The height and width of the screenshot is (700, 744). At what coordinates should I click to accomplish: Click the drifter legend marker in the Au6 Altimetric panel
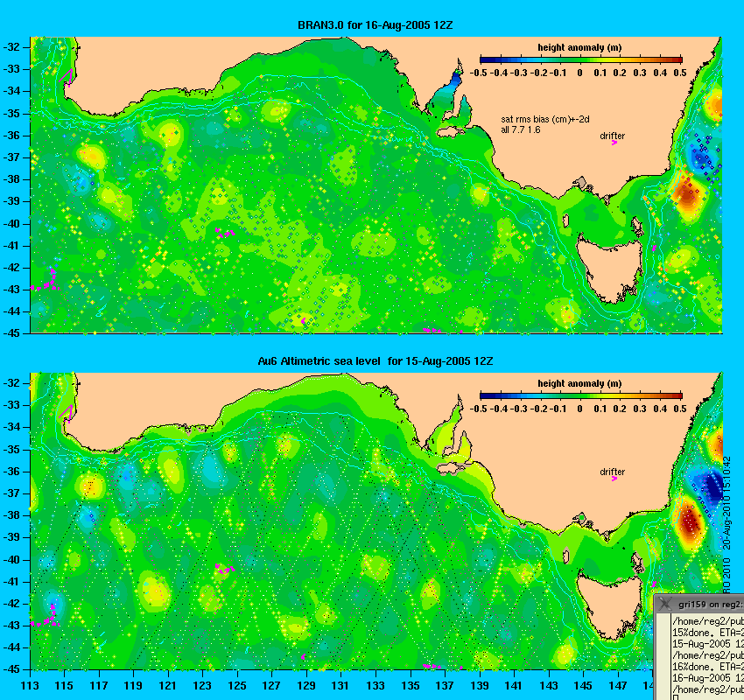[614, 479]
